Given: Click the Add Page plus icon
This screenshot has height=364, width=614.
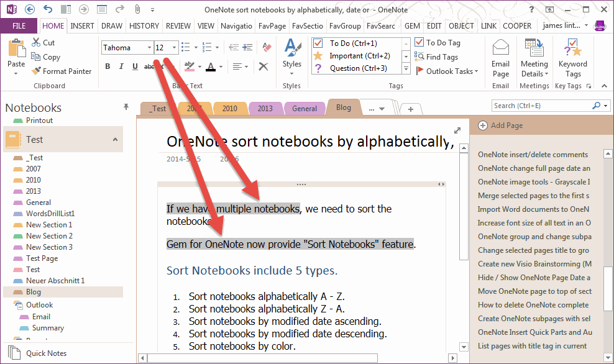Looking at the screenshot, I should point(483,125).
